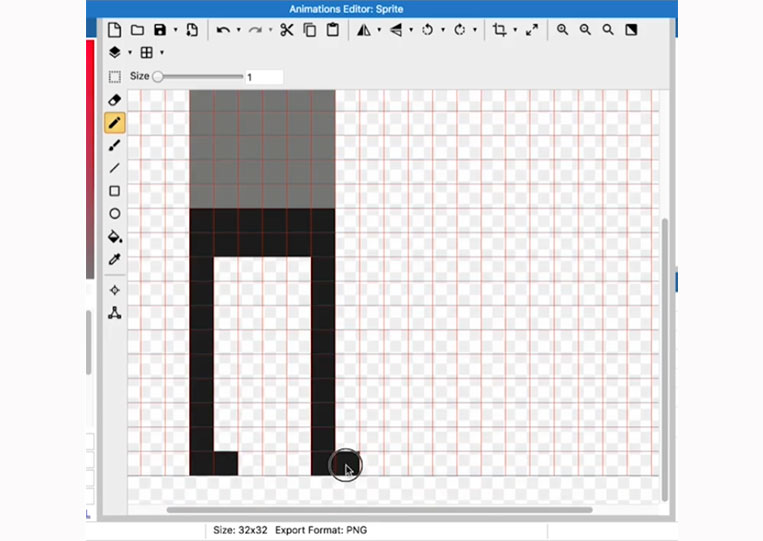
Task: Click the vertical canvas scrollbar
Action: 665,360
